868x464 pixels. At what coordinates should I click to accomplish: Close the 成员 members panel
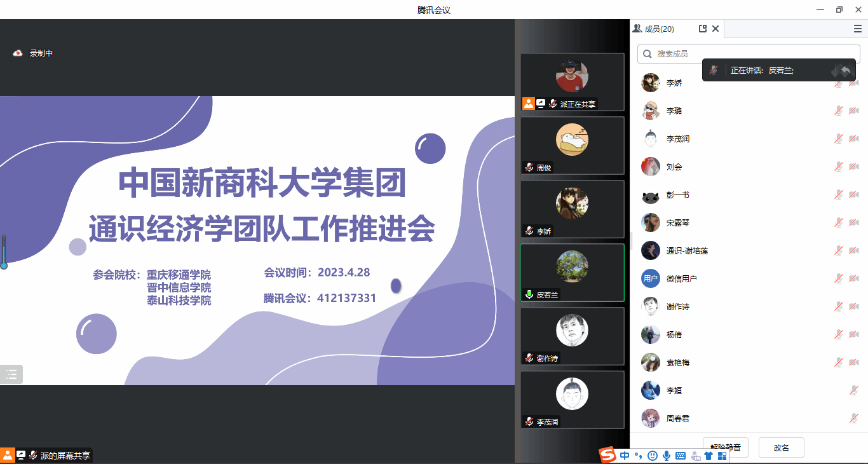715,29
